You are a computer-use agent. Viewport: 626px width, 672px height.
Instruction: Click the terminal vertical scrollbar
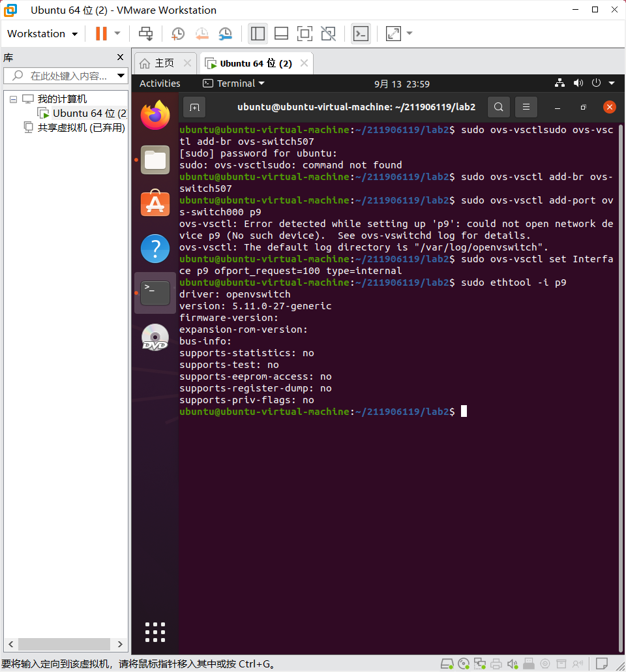click(x=620, y=388)
